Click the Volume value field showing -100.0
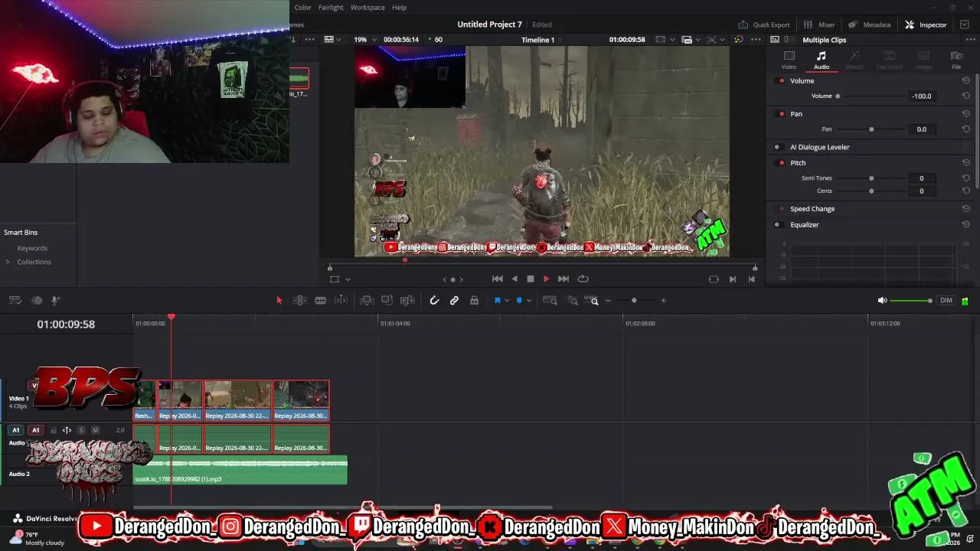The width and height of the screenshot is (980, 551). pos(922,96)
